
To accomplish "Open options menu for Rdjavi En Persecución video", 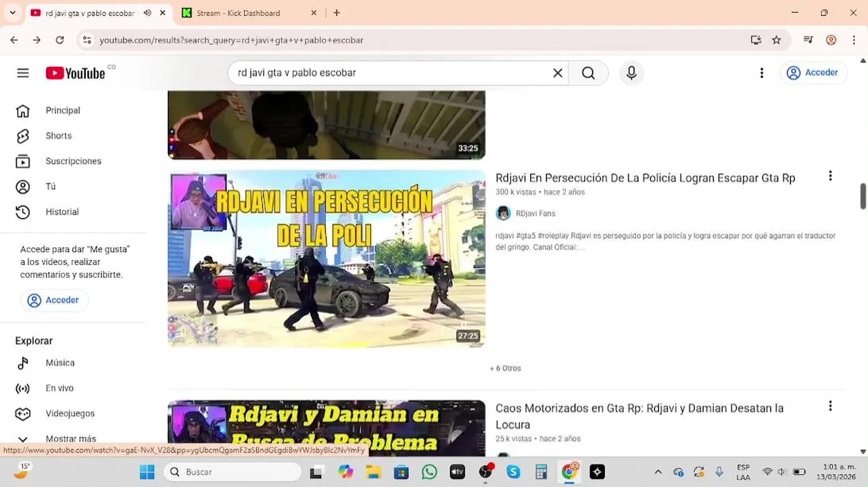I will (x=830, y=177).
